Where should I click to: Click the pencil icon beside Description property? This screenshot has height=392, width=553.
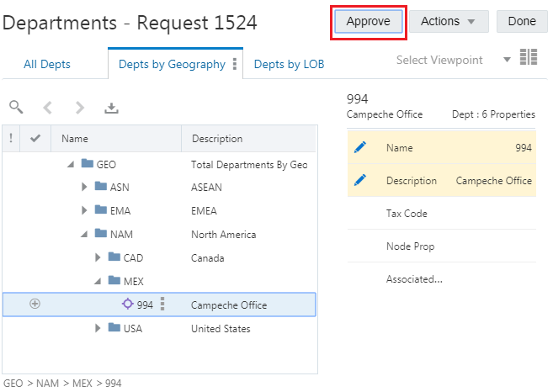(360, 180)
